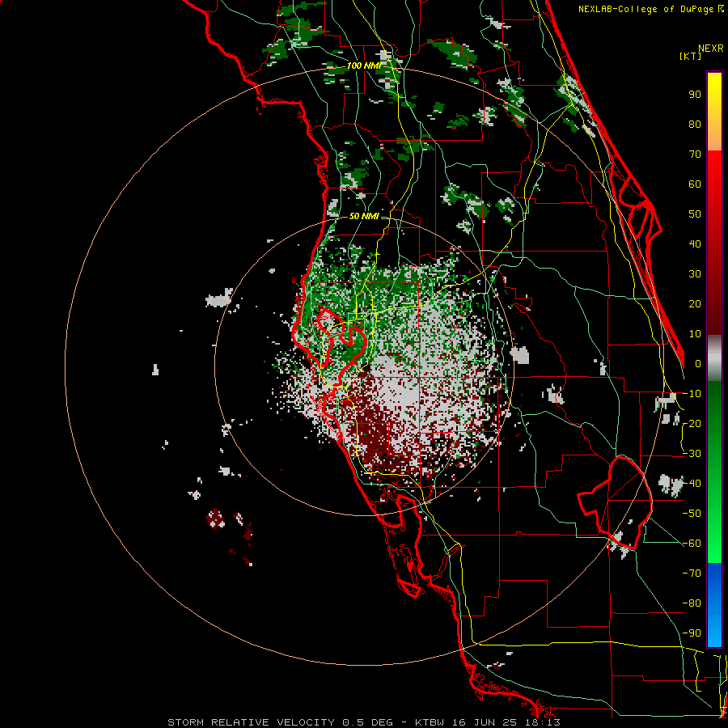Click the bright green segment of the color bar
The height and width of the screenshot is (728, 728).
pos(714,472)
